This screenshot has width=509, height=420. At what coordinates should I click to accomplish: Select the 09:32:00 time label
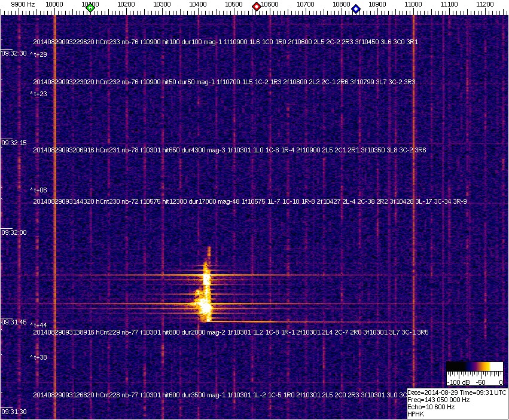coord(14,233)
